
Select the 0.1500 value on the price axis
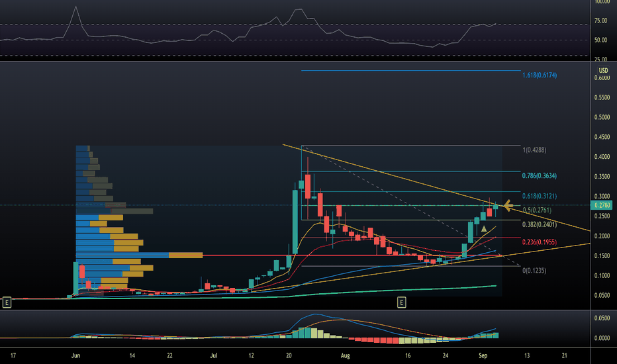pyautogui.click(x=602, y=255)
